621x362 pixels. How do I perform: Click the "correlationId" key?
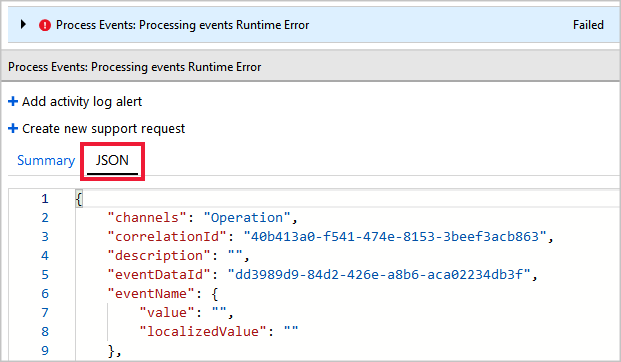pyautogui.click(x=167, y=236)
